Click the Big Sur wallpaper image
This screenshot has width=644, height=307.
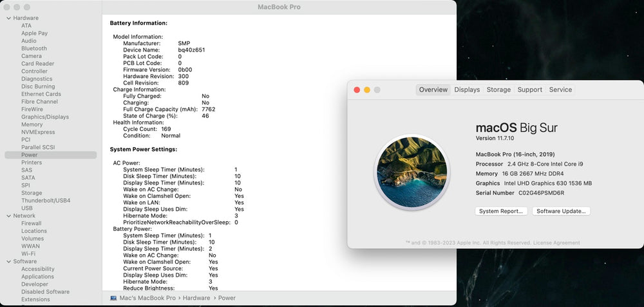(x=412, y=172)
